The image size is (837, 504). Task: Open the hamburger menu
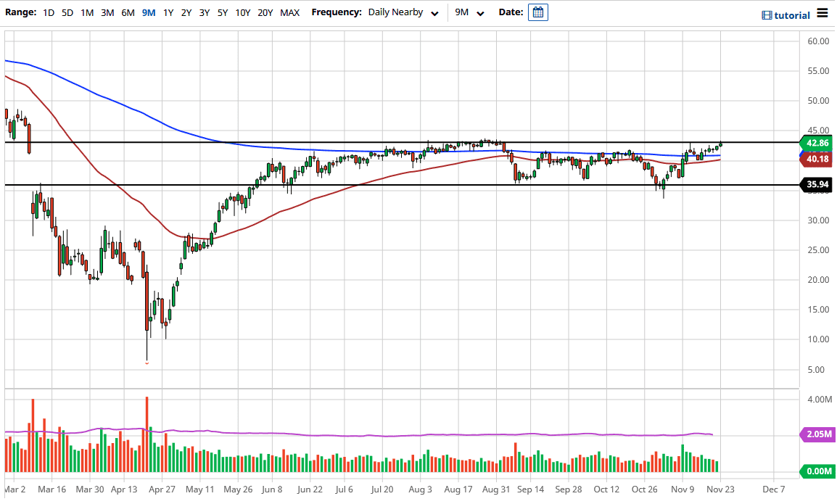click(824, 13)
